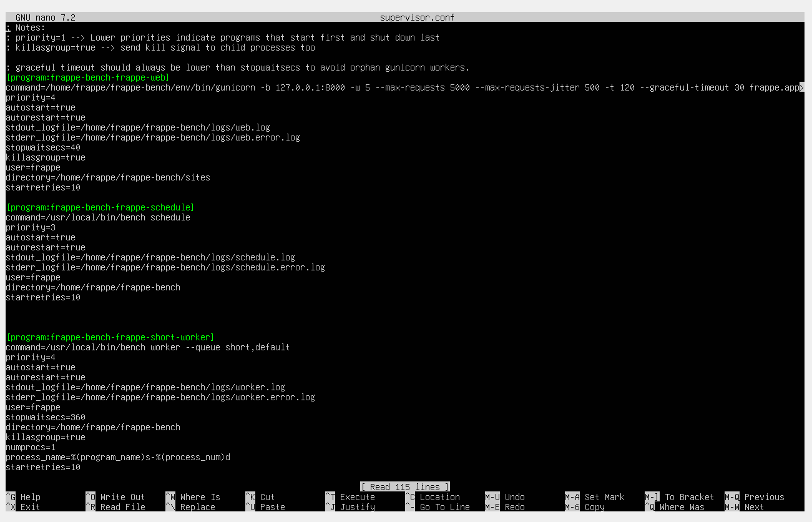812x522 pixels.
Task: Click the ^W Where Is shortcut
Action: pos(193,497)
